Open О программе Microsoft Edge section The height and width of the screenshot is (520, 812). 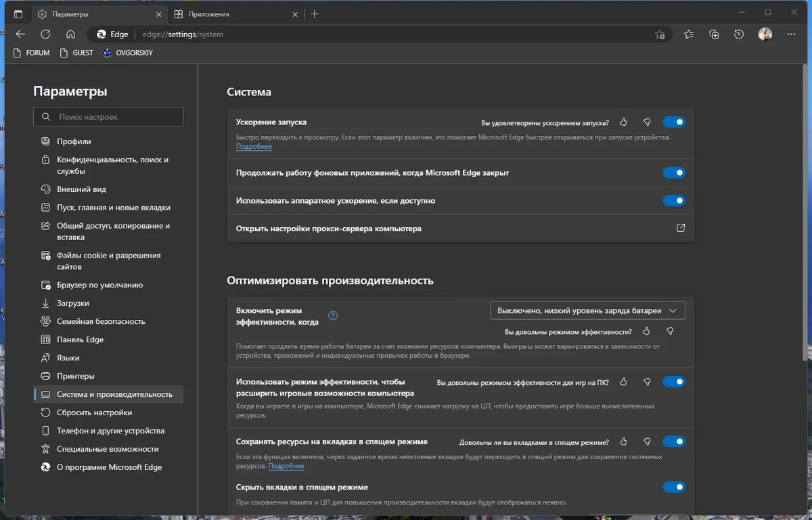108,467
